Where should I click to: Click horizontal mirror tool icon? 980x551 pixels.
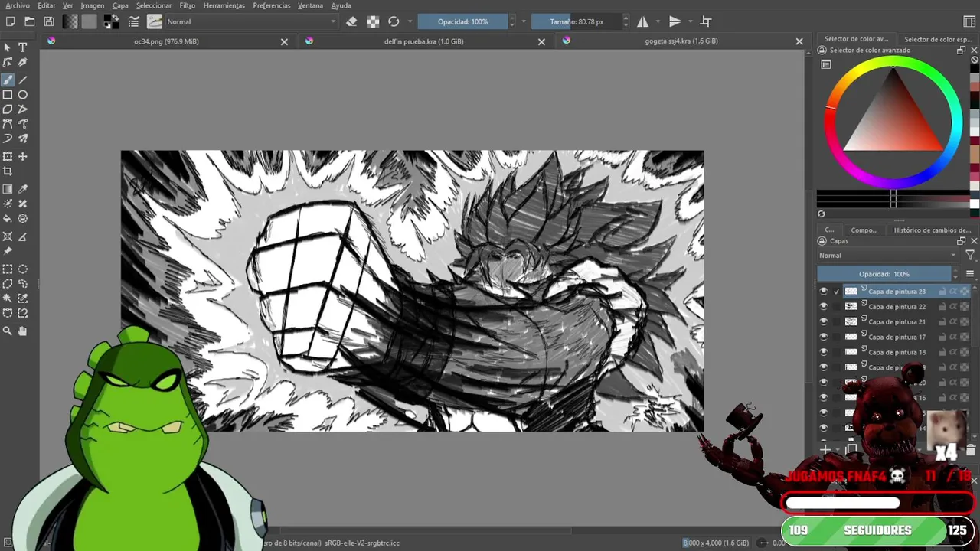pos(643,21)
